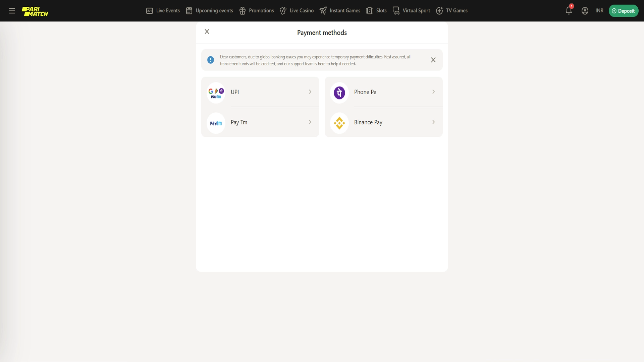The width and height of the screenshot is (644, 362).
Task: Expand Phone Pe chevron arrow
Action: pyautogui.click(x=433, y=92)
